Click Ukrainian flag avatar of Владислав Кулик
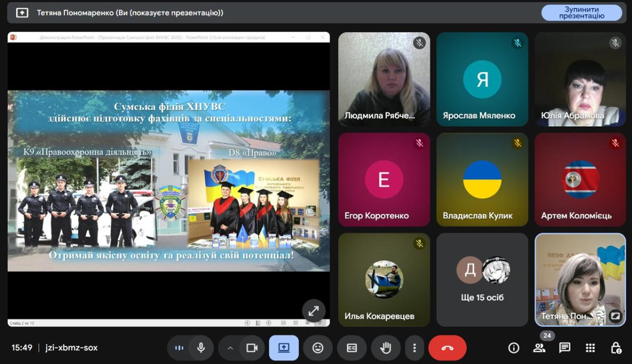Viewport: 632px width, 364px height. [x=482, y=179]
